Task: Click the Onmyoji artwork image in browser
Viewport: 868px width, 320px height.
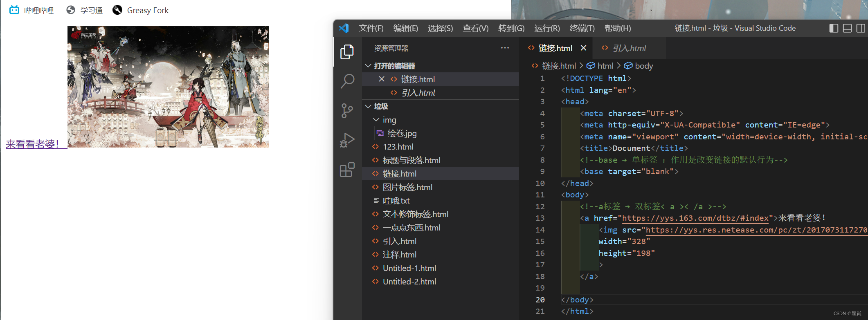Action: (x=168, y=87)
